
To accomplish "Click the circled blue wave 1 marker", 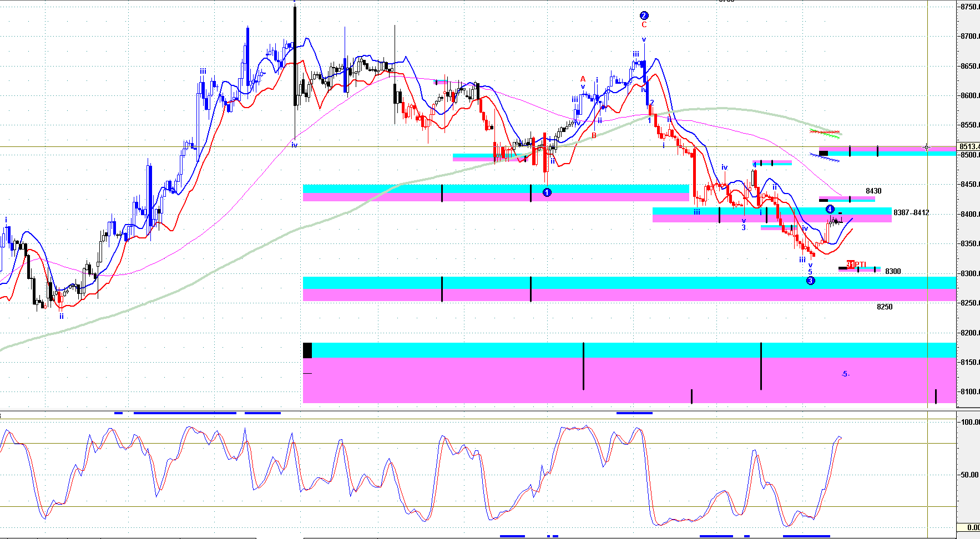I will coord(547,192).
